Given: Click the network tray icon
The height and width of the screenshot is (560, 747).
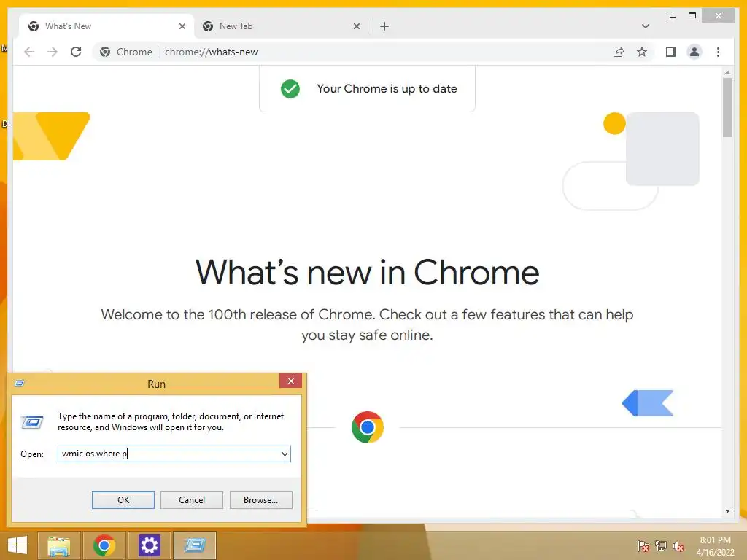Looking at the screenshot, I should [661, 546].
